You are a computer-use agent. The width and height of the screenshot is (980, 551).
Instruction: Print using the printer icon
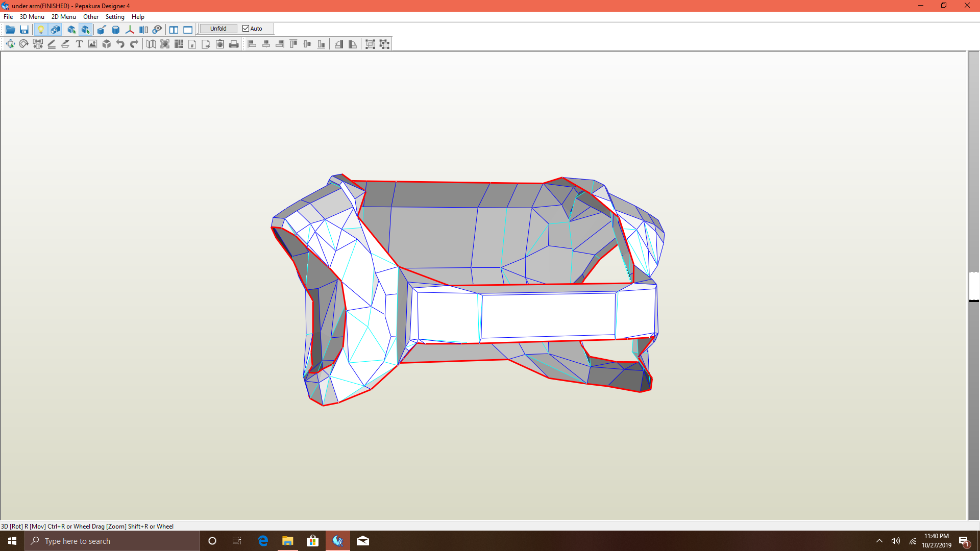click(234, 44)
